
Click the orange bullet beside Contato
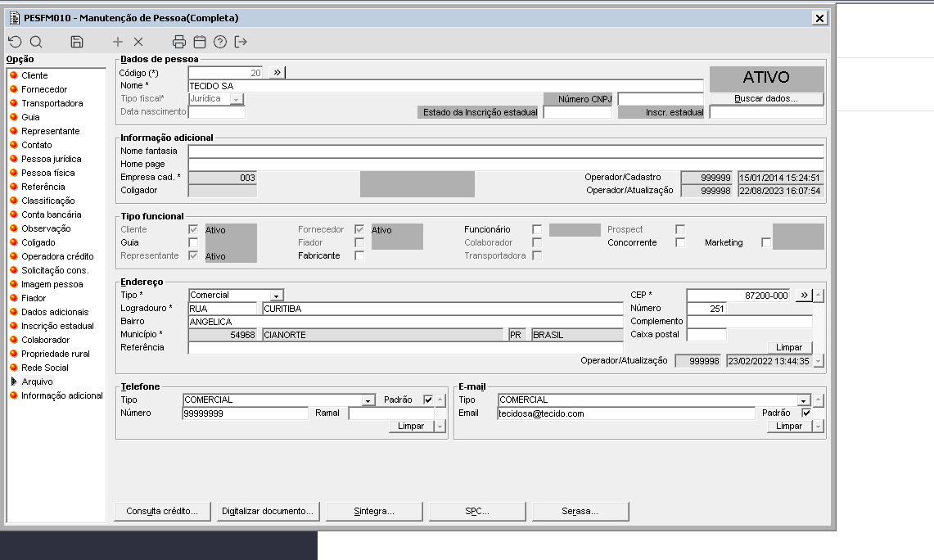(x=14, y=145)
